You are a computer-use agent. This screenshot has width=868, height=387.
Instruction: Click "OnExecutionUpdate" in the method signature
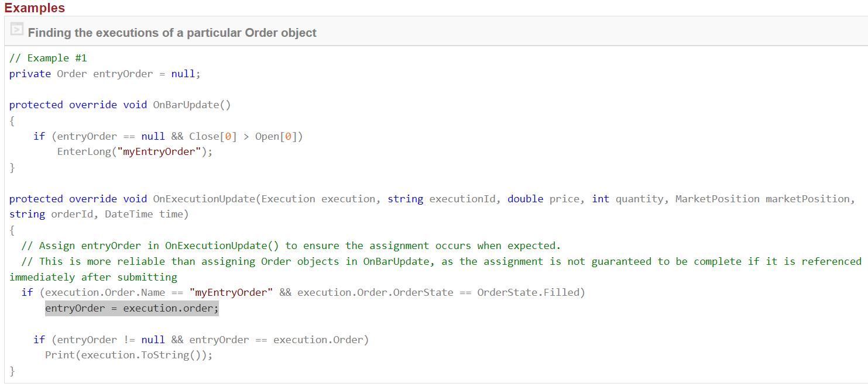click(x=204, y=199)
